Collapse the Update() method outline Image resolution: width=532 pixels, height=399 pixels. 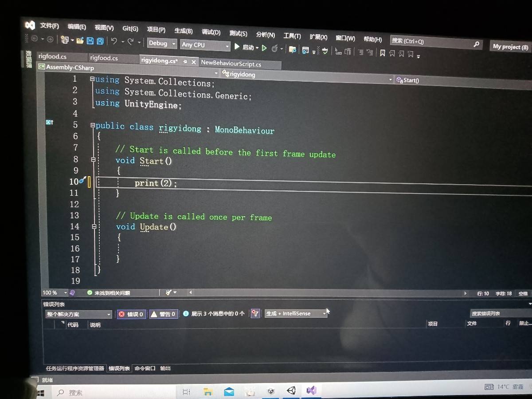[94, 226]
